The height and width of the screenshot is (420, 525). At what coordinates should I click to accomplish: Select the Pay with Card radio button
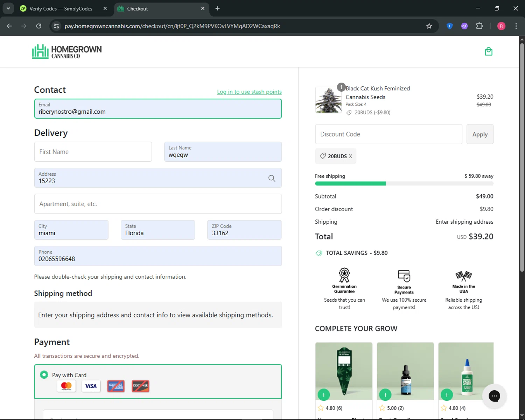click(x=44, y=375)
